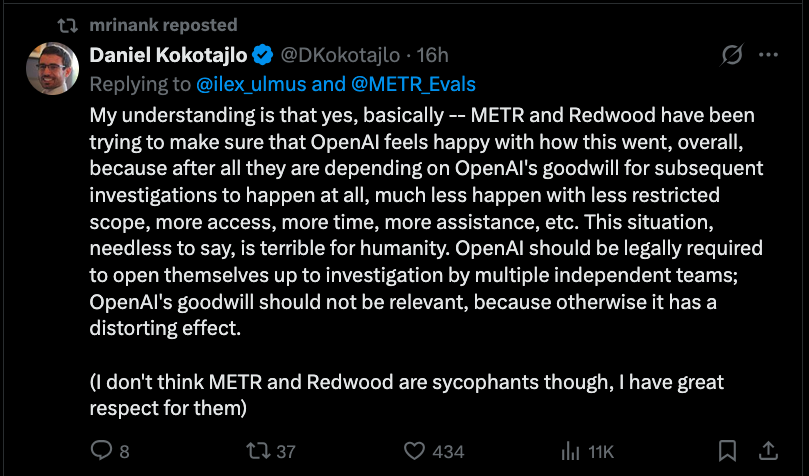The width and height of the screenshot is (809, 476).
Task: Click the Grok slashed-circle icon
Action: [732, 54]
